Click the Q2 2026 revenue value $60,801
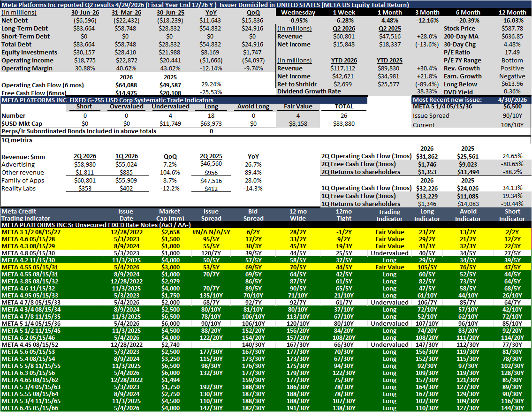The width and height of the screenshot is (532, 412). (x=344, y=36)
